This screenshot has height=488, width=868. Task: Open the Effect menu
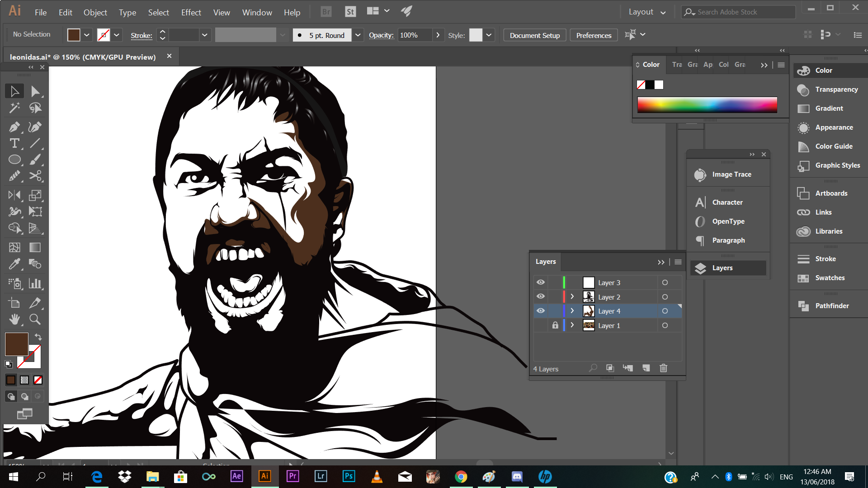(x=191, y=13)
